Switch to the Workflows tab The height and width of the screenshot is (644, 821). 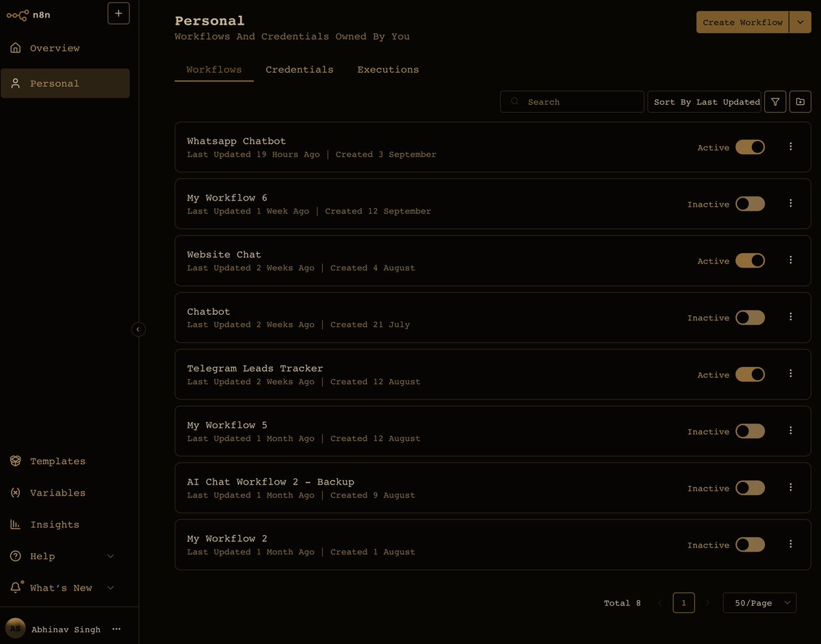[214, 70]
